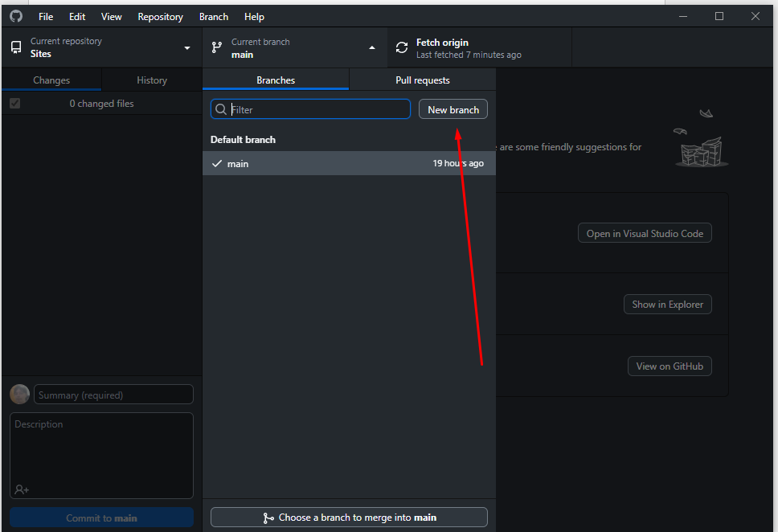Toggle the changed files select-all checkbox
Image resolution: width=778 pixels, height=532 pixels.
[x=15, y=103]
